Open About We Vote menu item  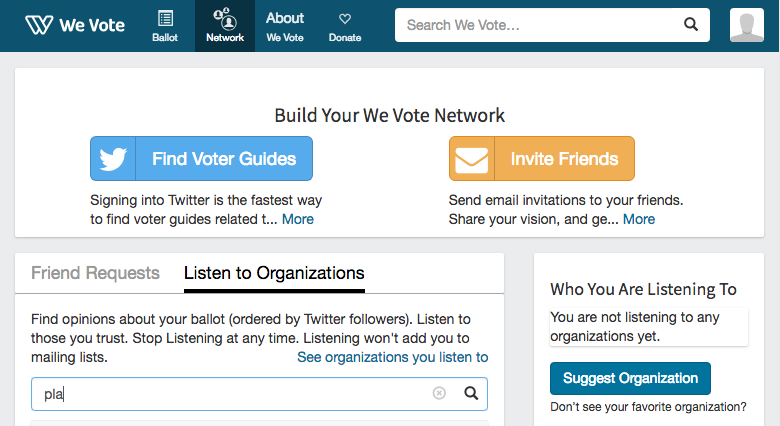tap(285, 26)
